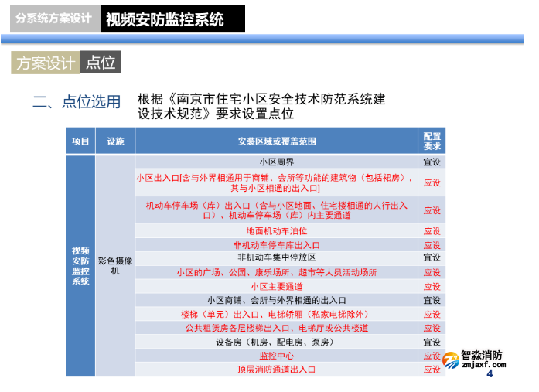The width and height of the screenshot is (539, 392).
Task: Select the 彩色摄像机 table cell
Action: coord(115,265)
